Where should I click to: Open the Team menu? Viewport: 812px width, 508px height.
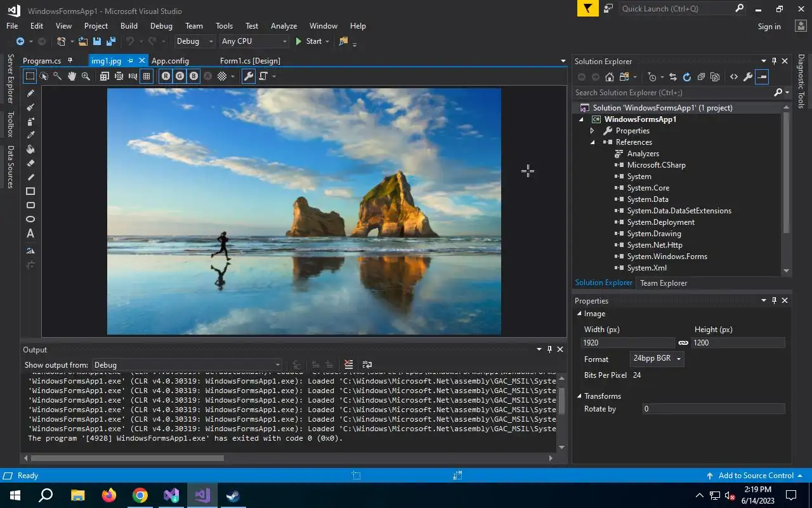pos(194,26)
